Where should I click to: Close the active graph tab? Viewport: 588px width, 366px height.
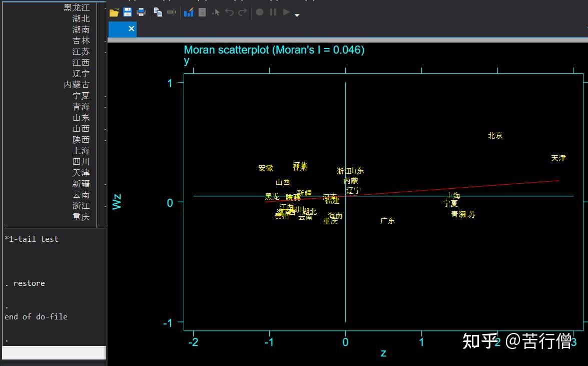coord(131,29)
